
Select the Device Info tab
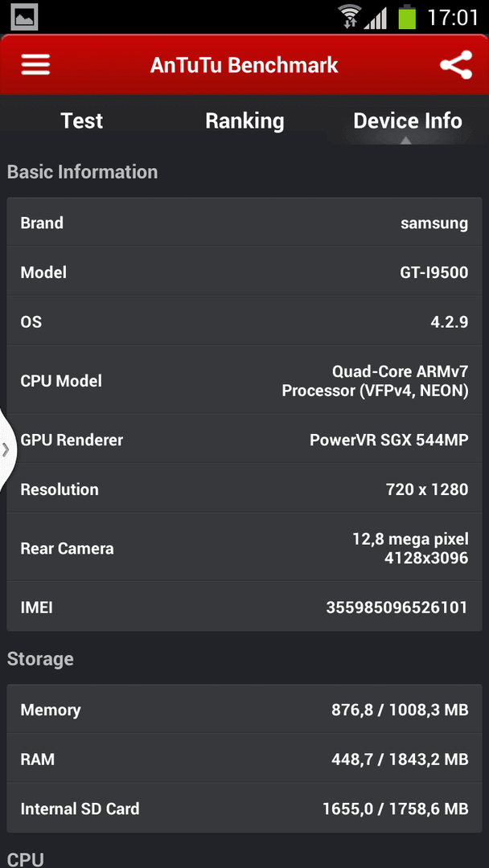[408, 121]
